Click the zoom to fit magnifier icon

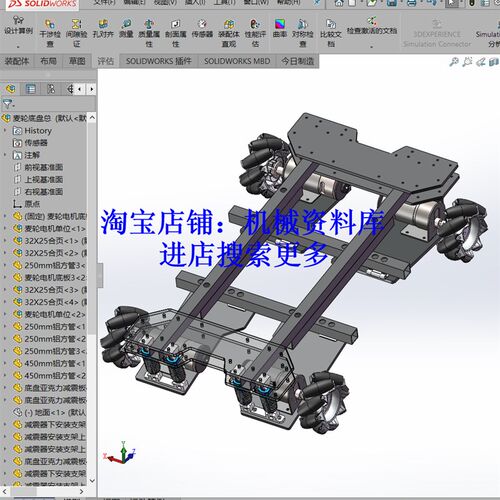click(x=454, y=62)
